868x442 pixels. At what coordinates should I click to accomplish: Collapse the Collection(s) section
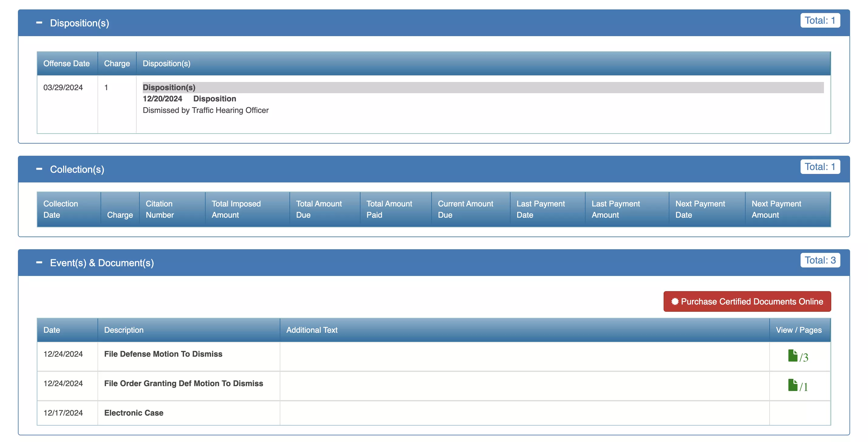(39, 169)
